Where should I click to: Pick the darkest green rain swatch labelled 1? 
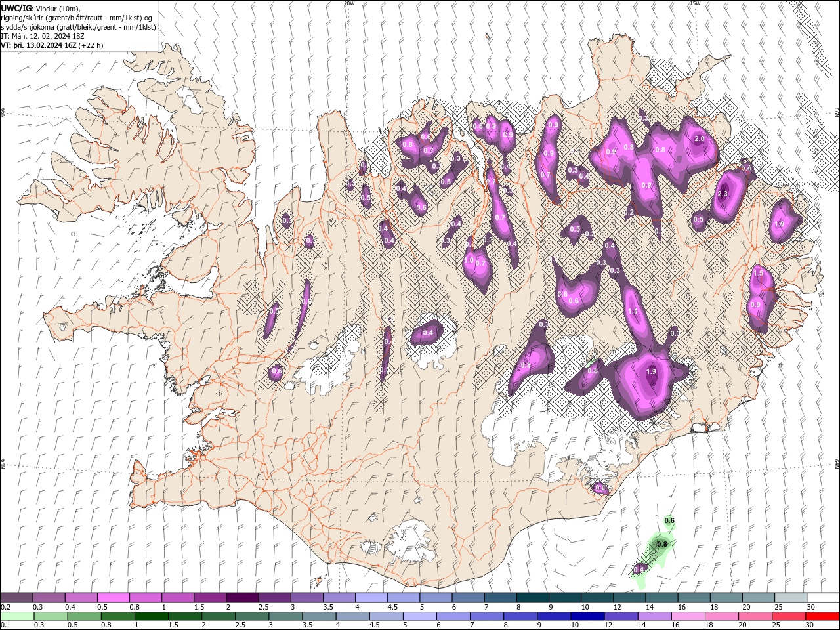[x=152, y=616]
